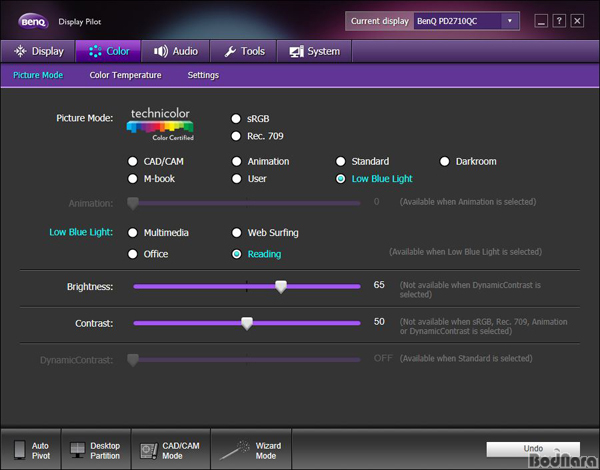
Task: Select sRGB picture mode
Action: (x=236, y=119)
